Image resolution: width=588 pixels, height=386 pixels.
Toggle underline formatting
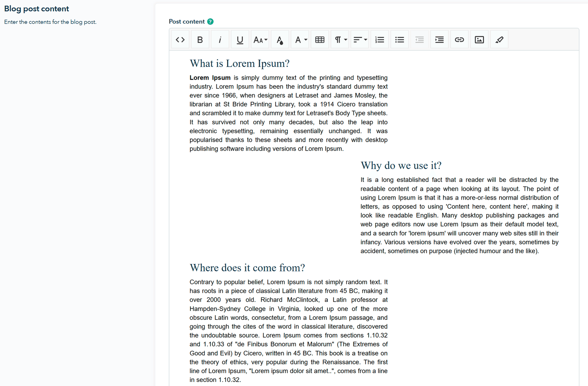click(240, 40)
